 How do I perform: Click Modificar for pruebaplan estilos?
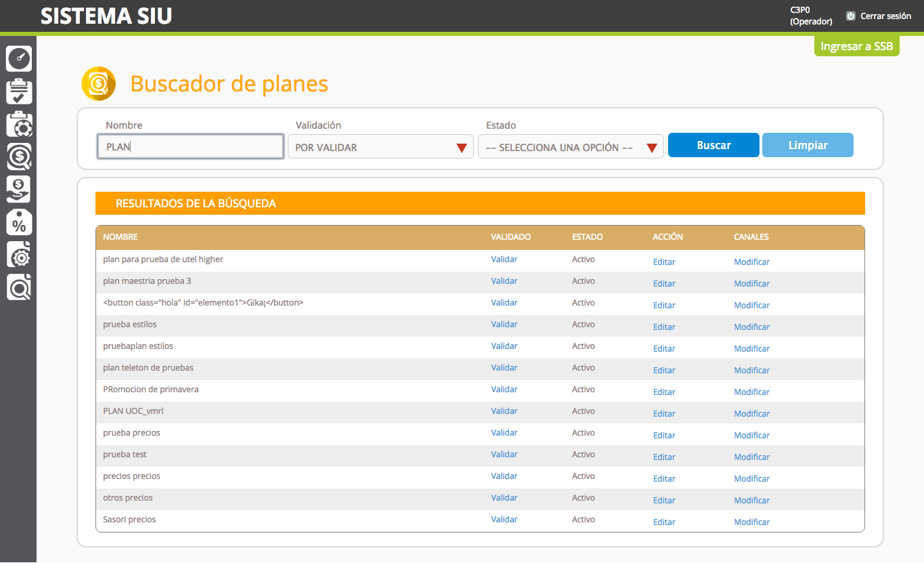[752, 349]
